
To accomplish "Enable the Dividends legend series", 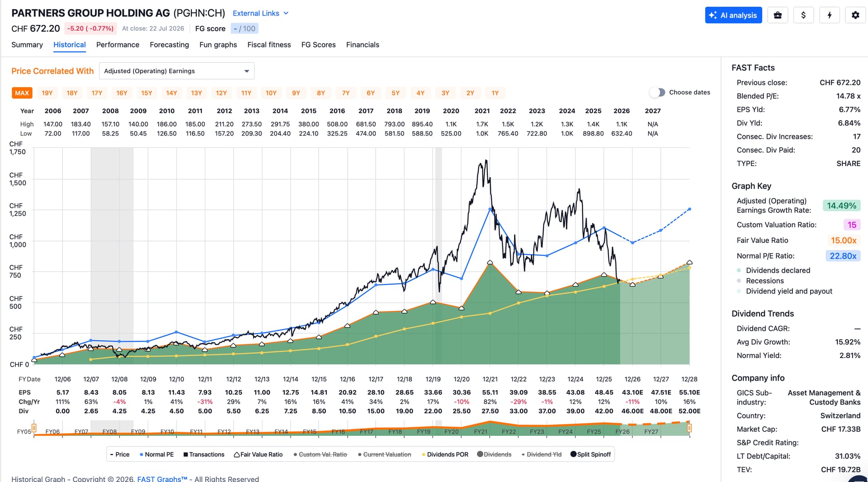I will pyautogui.click(x=494, y=454).
